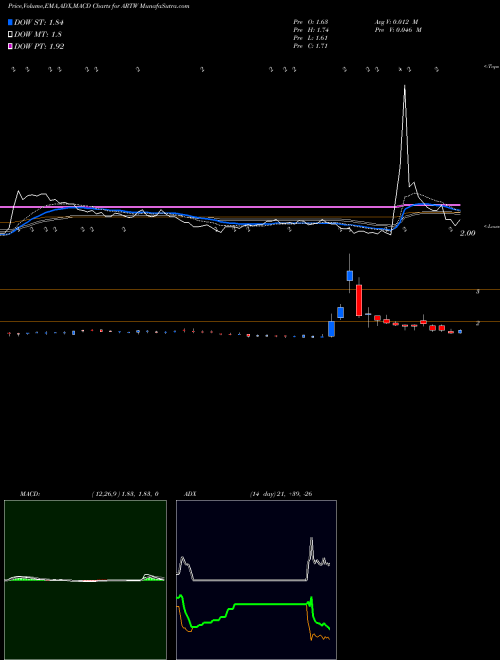The width and height of the screenshot is (500, 660).
Task: Open the dark blue ADX chart panel
Action: [256, 580]
